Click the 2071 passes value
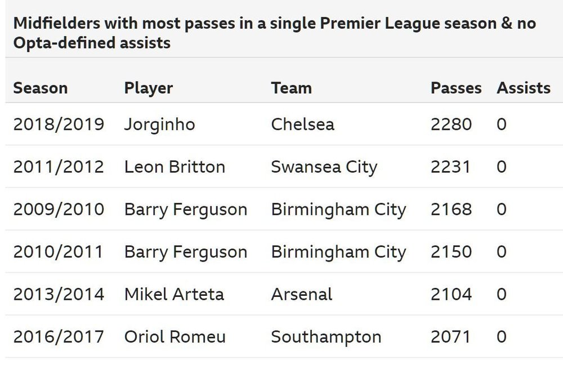Viewport: 563px width, 392px height. click(x=450, y=337)
